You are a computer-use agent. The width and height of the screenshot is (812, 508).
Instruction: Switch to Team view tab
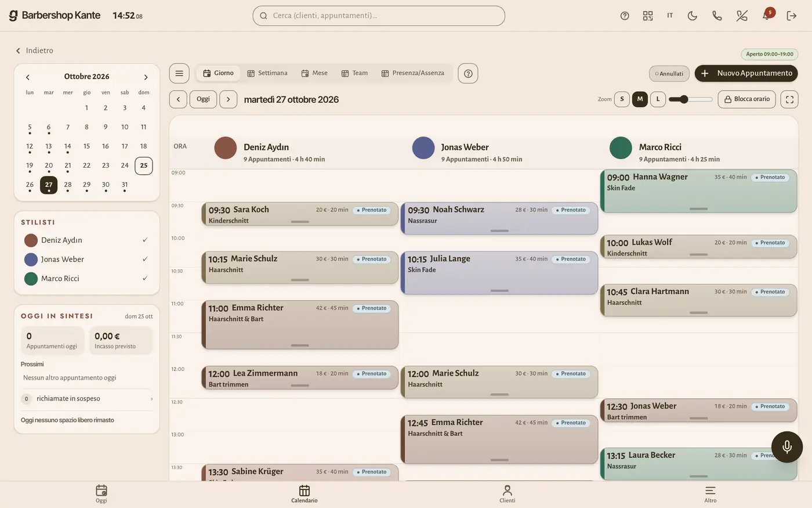(x=354, y=73)
